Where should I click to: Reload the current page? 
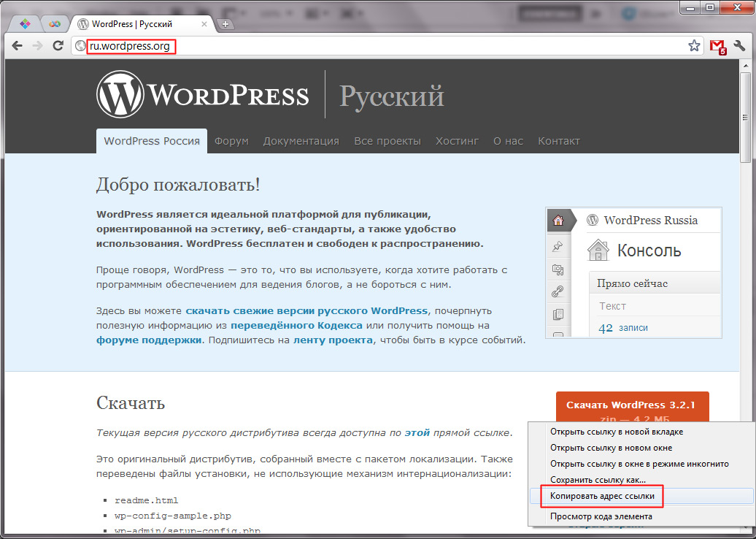58,46
